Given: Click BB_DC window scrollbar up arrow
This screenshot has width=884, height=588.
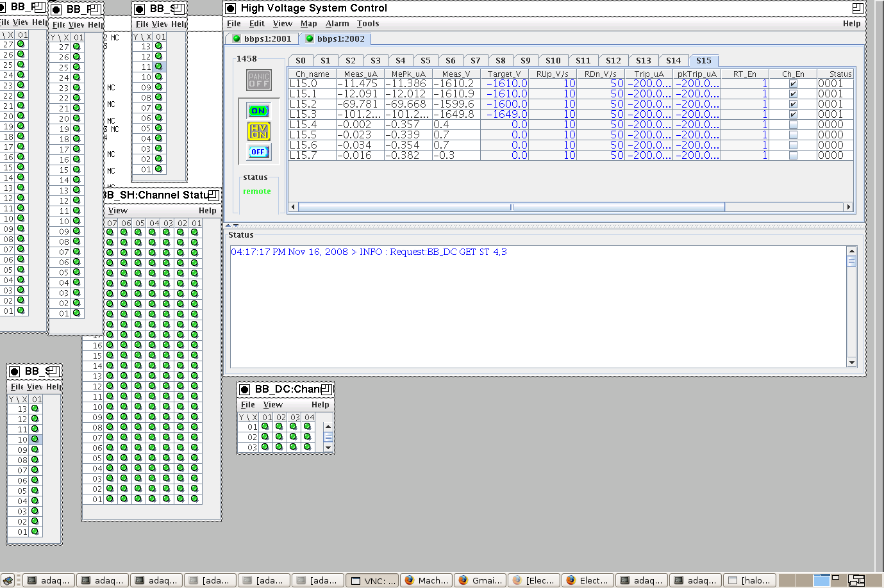Looking at the screenshot, I should click(328, 427).
